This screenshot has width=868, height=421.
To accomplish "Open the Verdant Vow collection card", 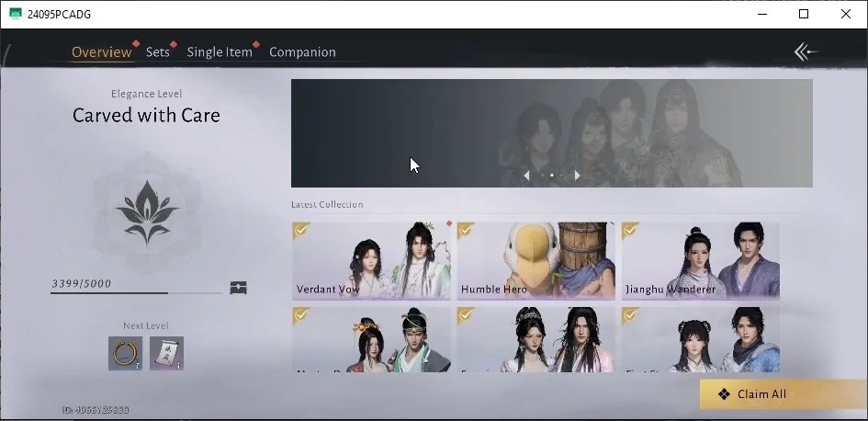I will tap(371, 261).
